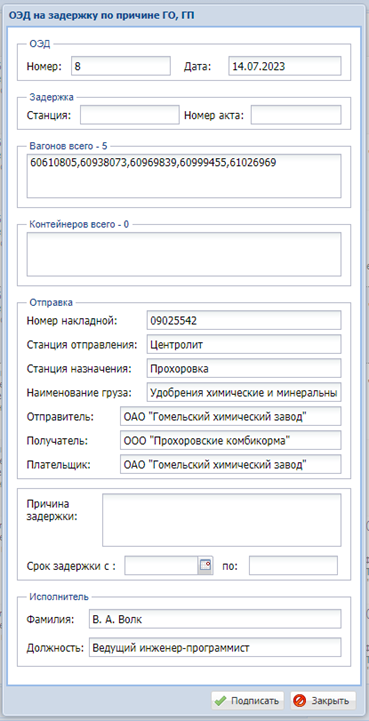This screenshot has width=369, height=721.
Task: Click the Номер акта input field
Action: [296, 115]
